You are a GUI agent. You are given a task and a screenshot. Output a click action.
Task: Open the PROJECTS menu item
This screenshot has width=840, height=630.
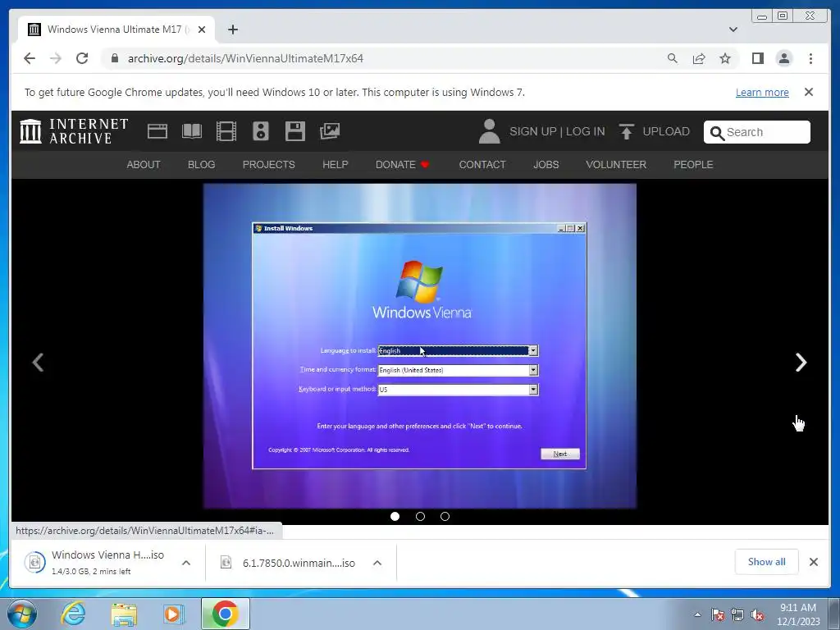[x=268, y=164]
